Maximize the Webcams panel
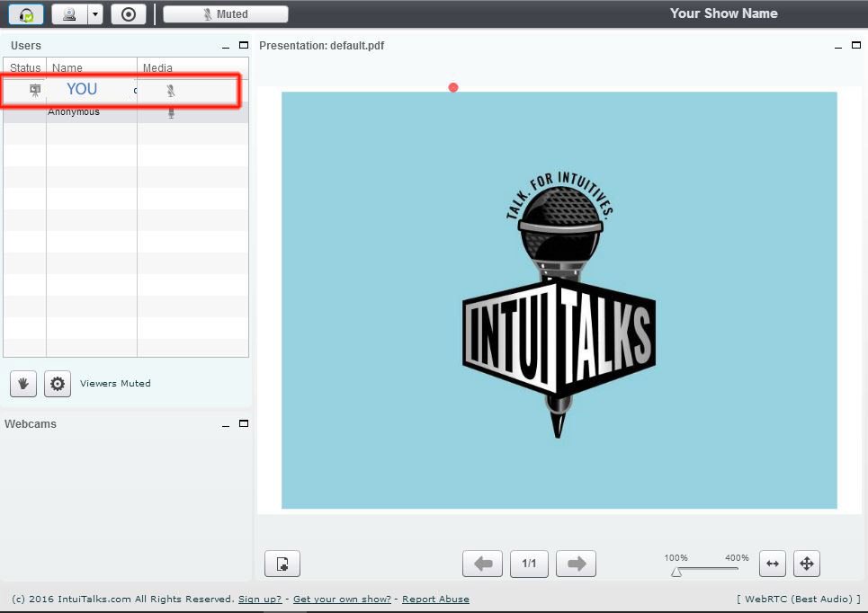868x613 pixels. click(244, 423)
